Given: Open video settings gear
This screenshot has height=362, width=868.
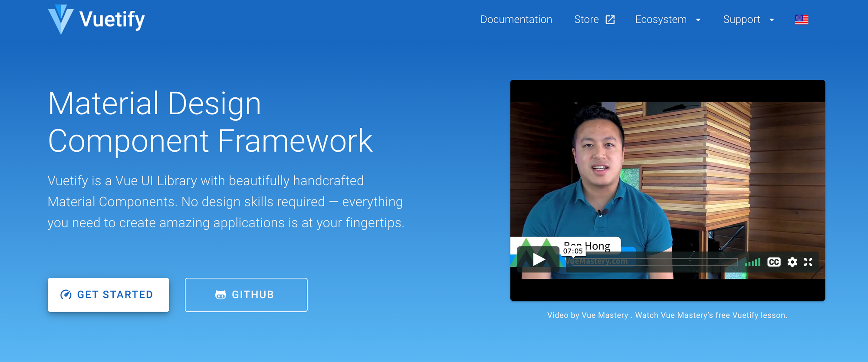Looking at the screenshot, I should point(792,262).
